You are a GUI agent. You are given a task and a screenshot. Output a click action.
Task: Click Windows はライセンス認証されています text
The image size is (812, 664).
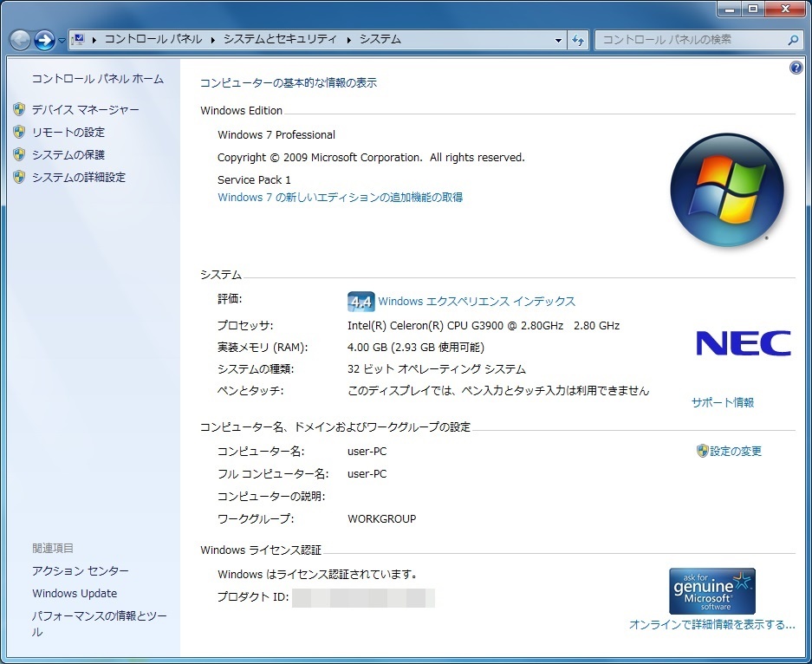(x=318, y=575)
